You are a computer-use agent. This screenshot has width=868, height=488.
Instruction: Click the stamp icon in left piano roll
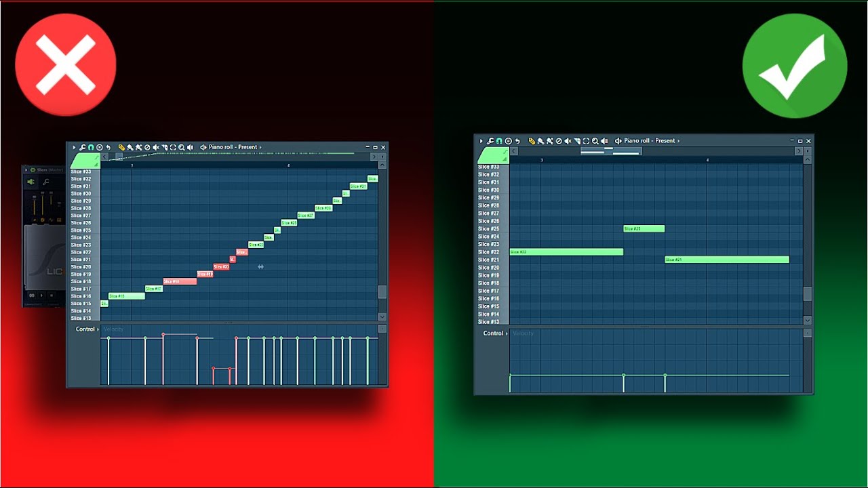pos(99,147)
